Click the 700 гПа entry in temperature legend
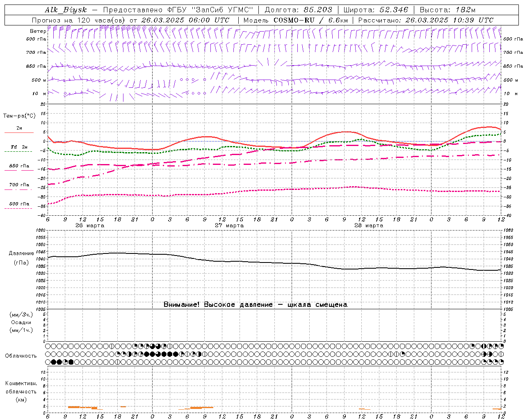525x420 pixels. pyautogui.click(x=19, y=185)
